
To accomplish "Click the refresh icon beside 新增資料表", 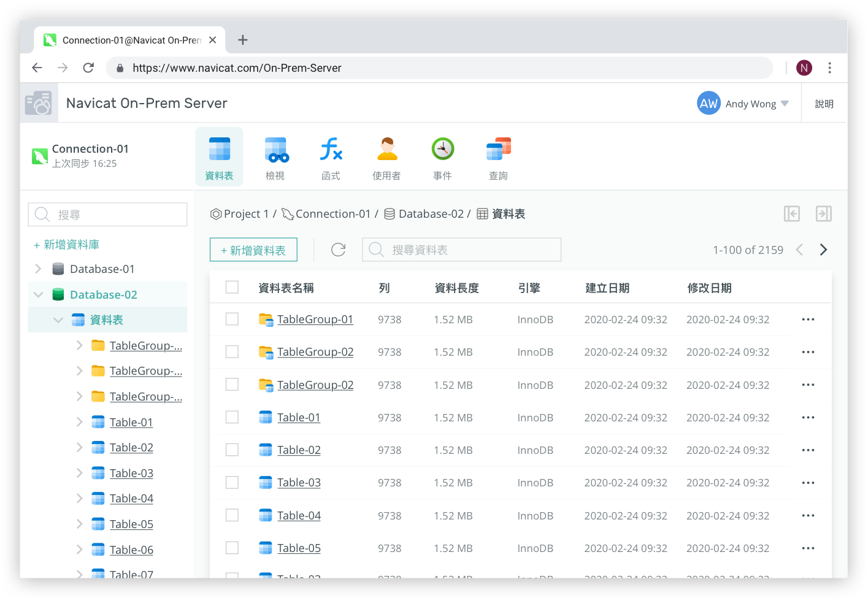I will coord(338,250).
